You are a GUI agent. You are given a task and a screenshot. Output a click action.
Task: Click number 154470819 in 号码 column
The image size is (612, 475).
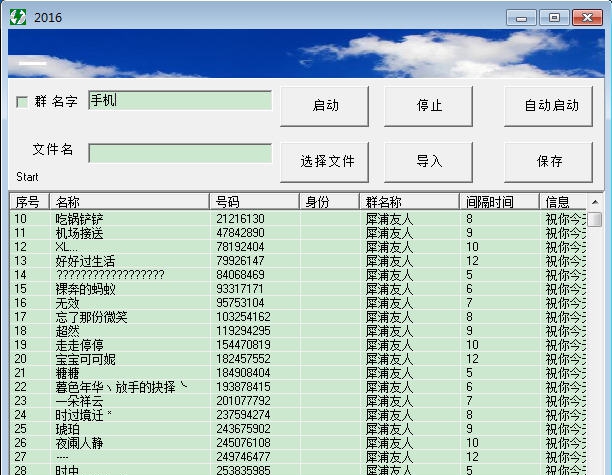click(244, 345)
